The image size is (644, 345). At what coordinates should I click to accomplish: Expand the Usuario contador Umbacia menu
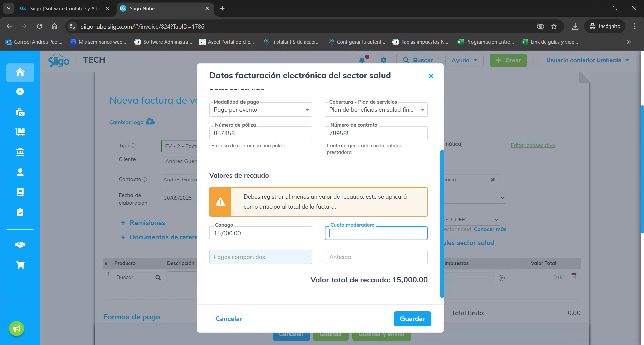588,60
